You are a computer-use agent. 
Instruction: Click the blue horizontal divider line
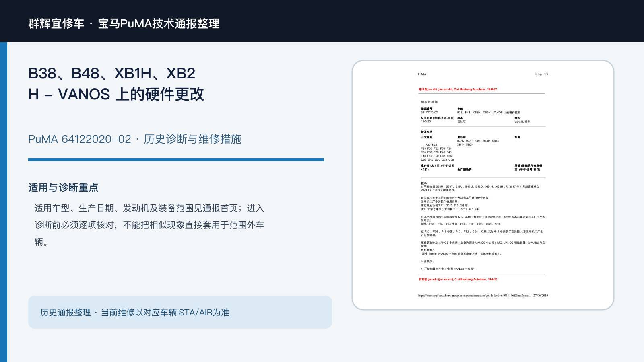pos(176,160)
